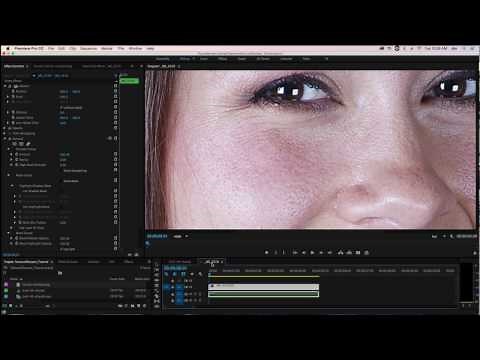The height and width of the screenshot is (360, 480).
Task: Export a frame from Program Monitor
Action: (x=358, y=253)
